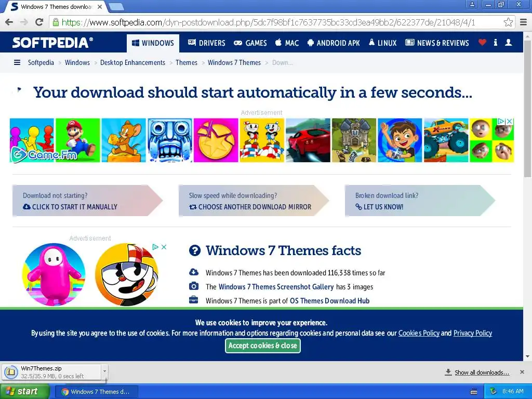Open AdChoices icon on banner ad

[501, 121]
